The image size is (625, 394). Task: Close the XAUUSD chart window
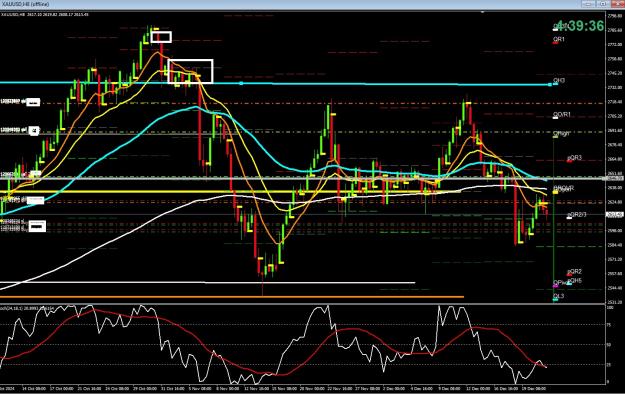click(x=617, y=4)
